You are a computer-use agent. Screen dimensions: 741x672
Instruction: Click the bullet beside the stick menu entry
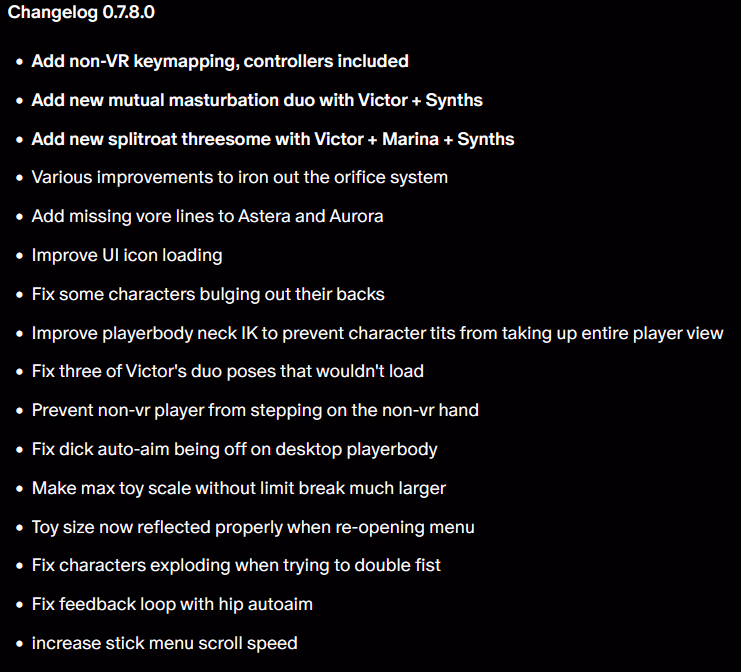coord(19,644)
